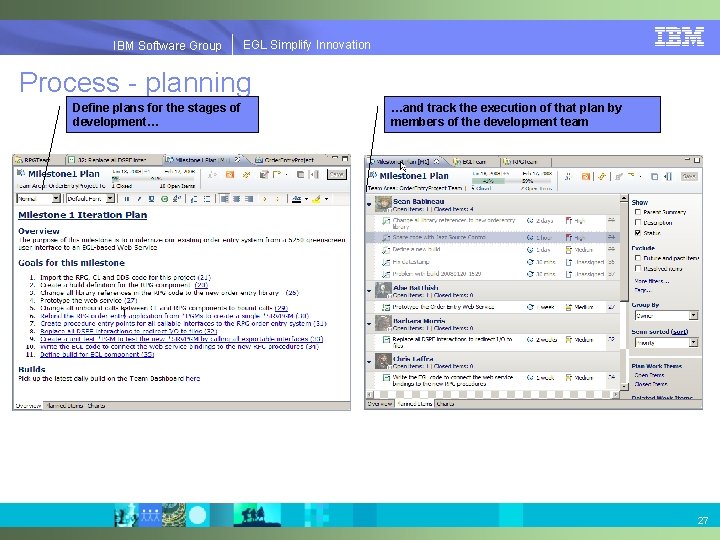Click the horizontal scrollbar under planned items list
The width and height of the screenshot is (720, 540).
pyautogui.click(x=492, y=394)
